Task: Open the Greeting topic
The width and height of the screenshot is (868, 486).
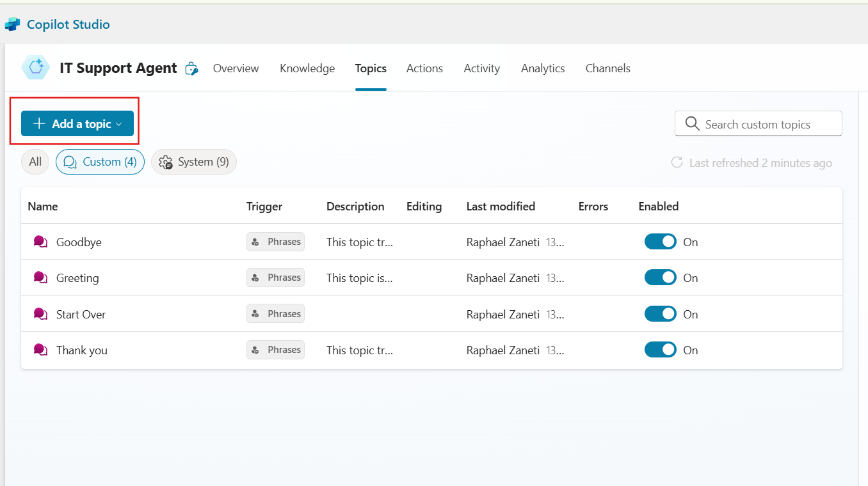Action: click(x=77, y=278)
